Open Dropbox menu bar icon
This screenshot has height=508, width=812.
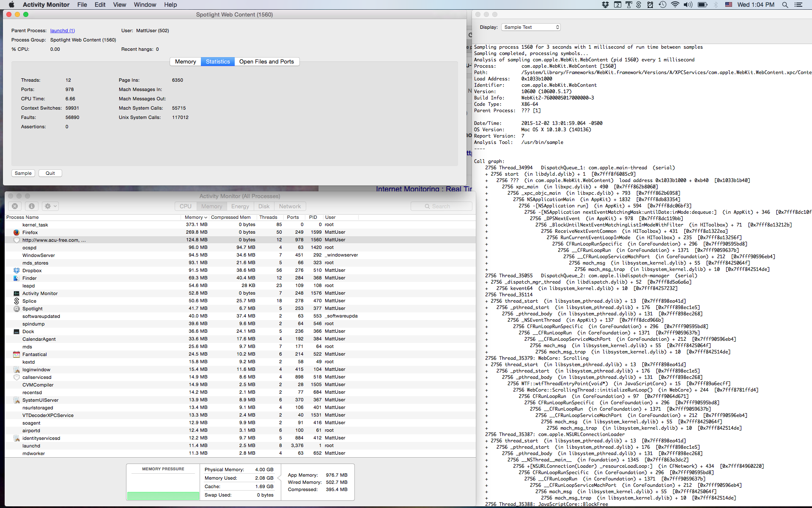(x=606, y=5)
